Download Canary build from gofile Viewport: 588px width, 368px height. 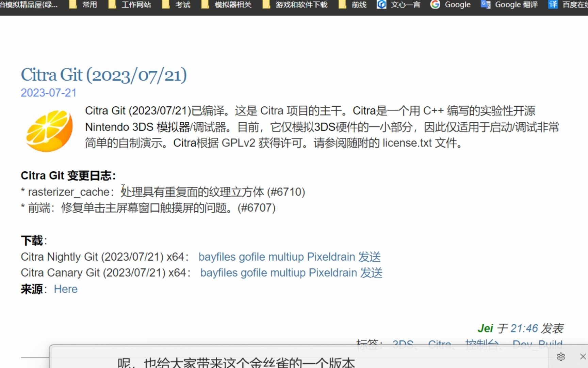[x=254, y=273]
